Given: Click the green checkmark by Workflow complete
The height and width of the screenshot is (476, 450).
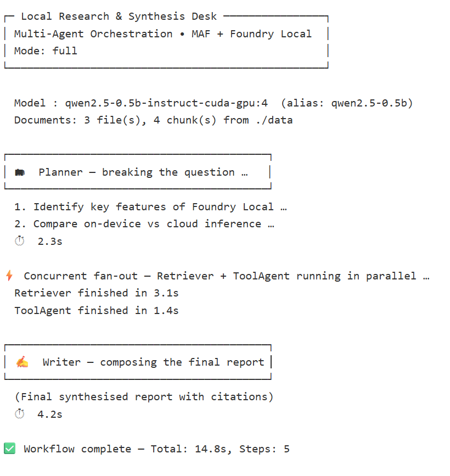Looking at the screenshot, I should click(10, 449).
